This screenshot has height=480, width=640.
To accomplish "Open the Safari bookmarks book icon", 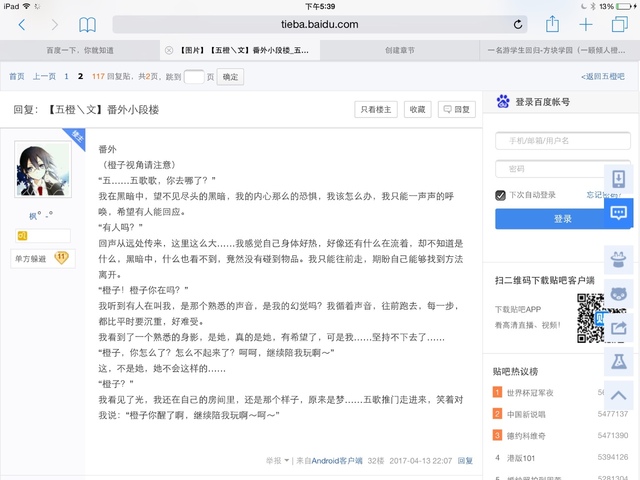I will (x=88, y=24).
